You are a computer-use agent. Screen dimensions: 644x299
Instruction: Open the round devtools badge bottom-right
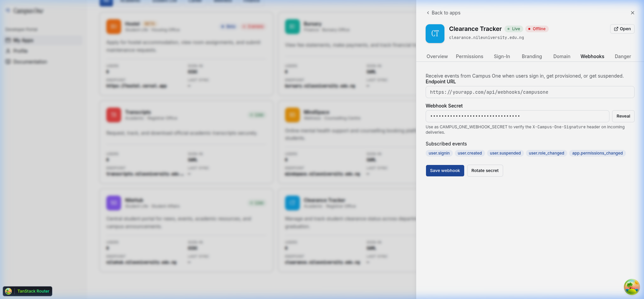click(x=632, y=287)
